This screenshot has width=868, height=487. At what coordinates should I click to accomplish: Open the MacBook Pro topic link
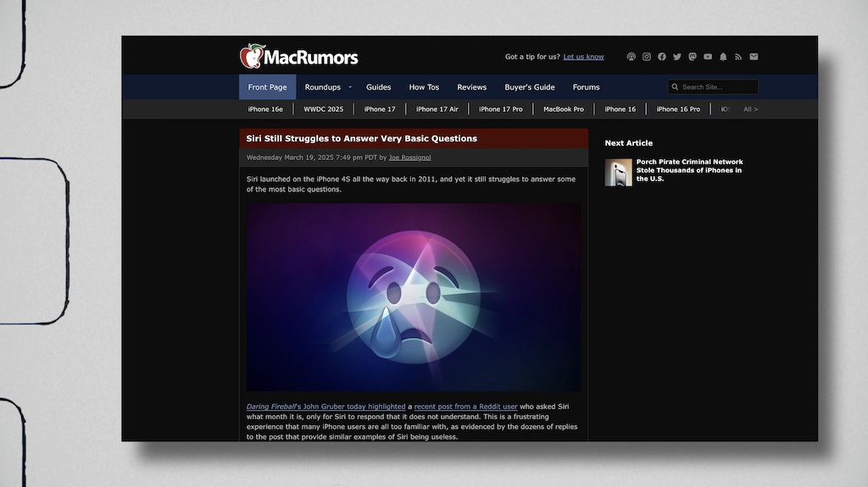coord(564,109)
